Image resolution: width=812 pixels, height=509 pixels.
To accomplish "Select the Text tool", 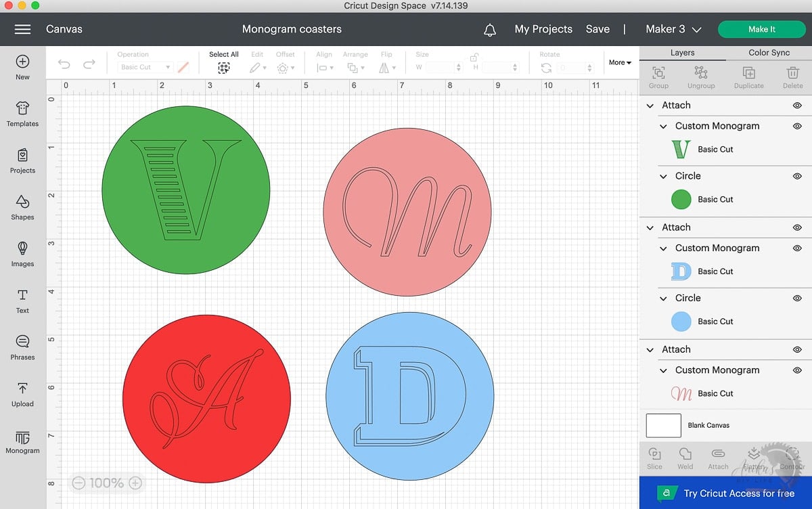I will coord(22,295).
